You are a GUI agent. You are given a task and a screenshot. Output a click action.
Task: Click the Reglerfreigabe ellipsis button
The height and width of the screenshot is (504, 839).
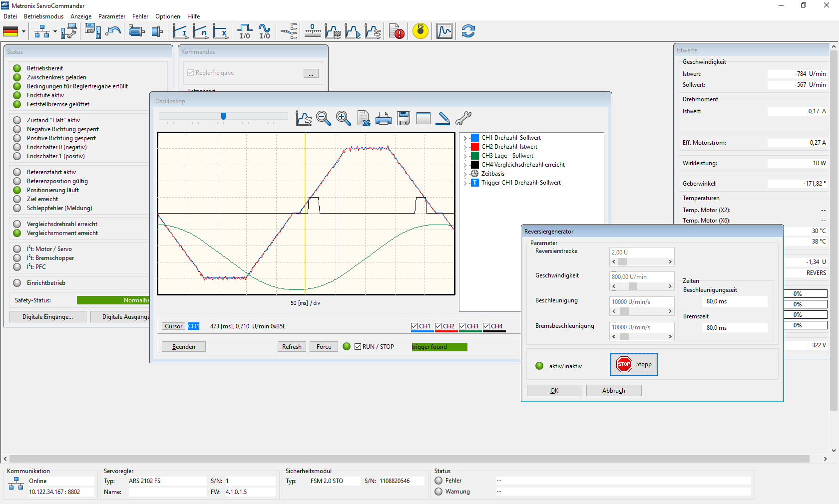point(311,73)
